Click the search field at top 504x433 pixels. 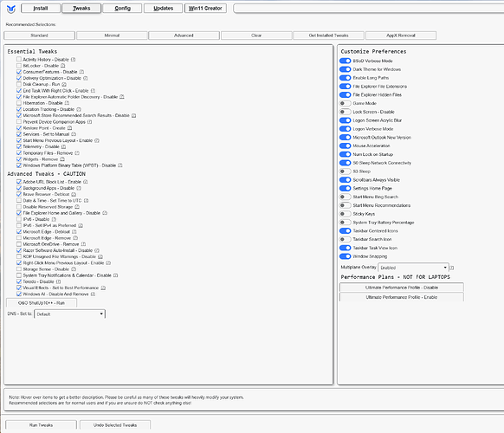point(369,9)
